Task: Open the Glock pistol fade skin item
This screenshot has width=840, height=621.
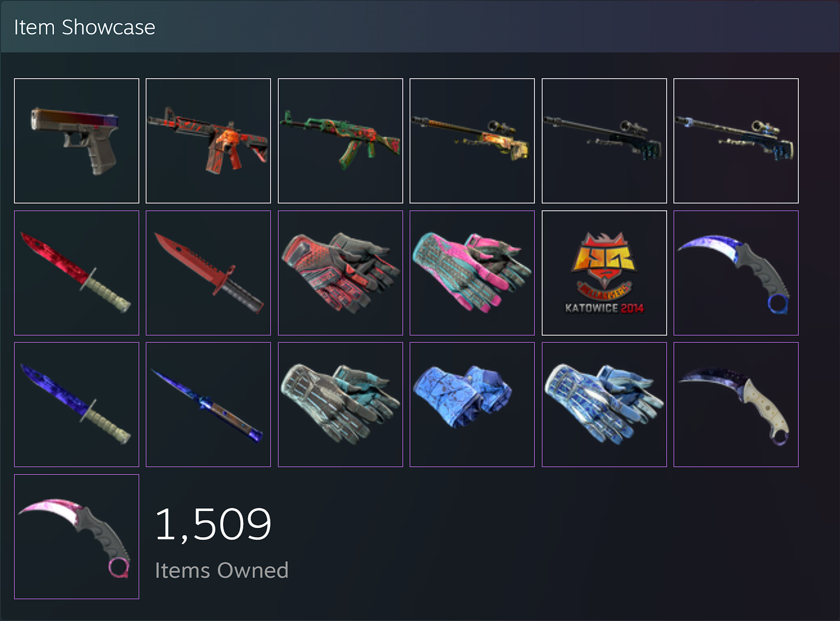Action: (x=77, y=141)
